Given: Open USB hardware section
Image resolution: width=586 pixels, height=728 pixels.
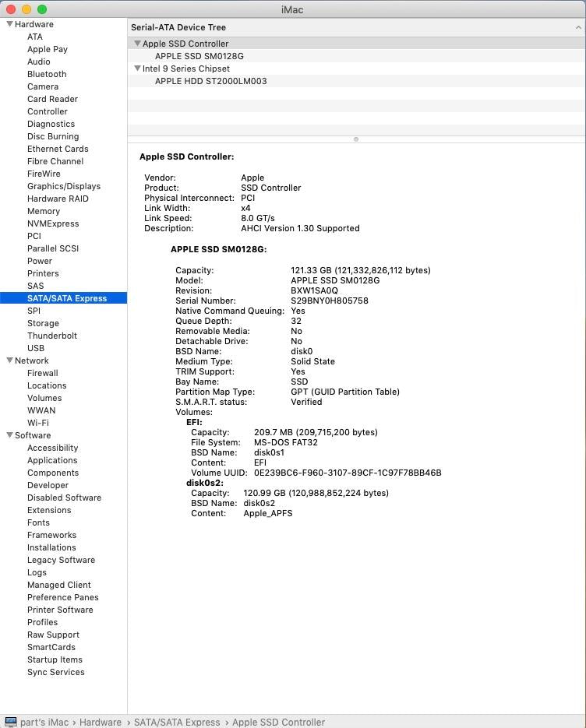Looking at the screenshot, I should (36, 348).
